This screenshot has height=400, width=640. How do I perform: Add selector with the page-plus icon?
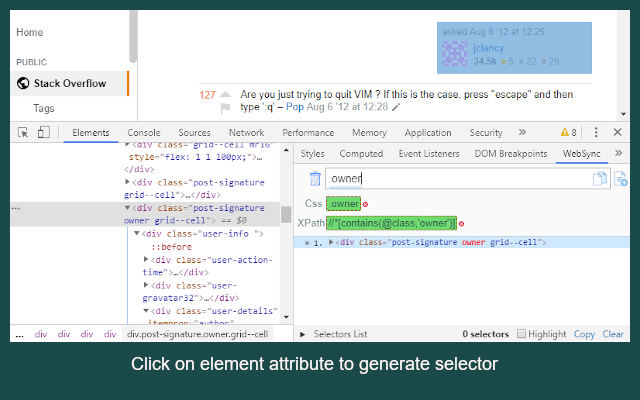620,179
